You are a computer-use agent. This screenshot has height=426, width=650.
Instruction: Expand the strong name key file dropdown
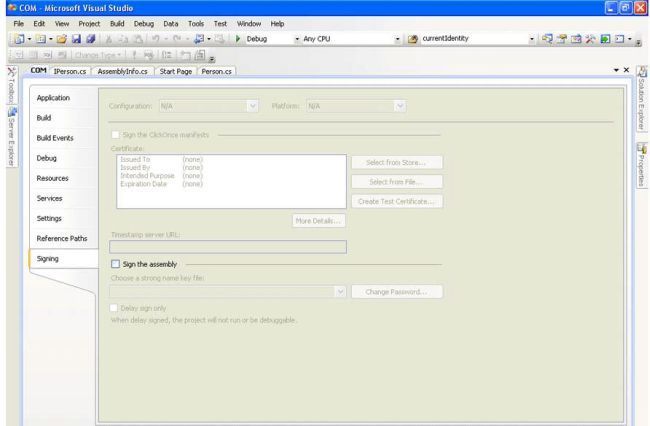point(340,292)
